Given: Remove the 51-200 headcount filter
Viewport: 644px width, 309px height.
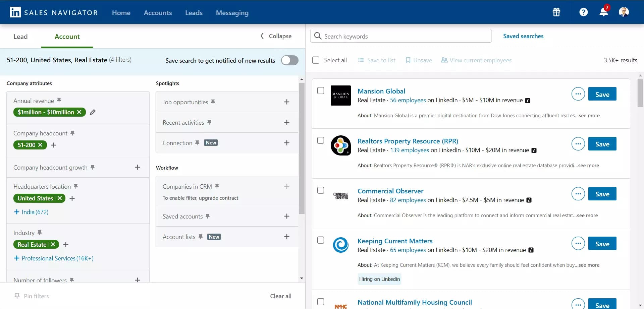Looking at the screenshot, I should (40, 145).
